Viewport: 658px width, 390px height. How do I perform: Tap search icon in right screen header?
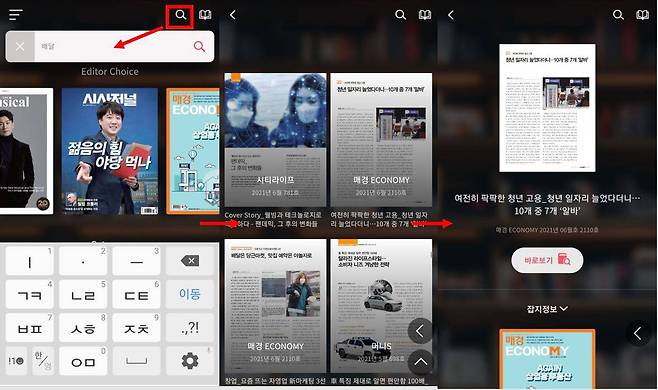618,15
